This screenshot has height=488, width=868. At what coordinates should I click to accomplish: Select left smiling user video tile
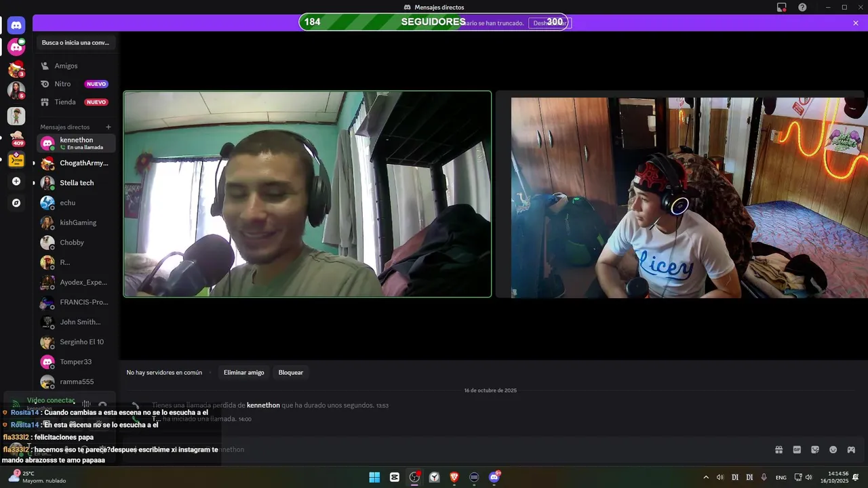click(307, 194)
